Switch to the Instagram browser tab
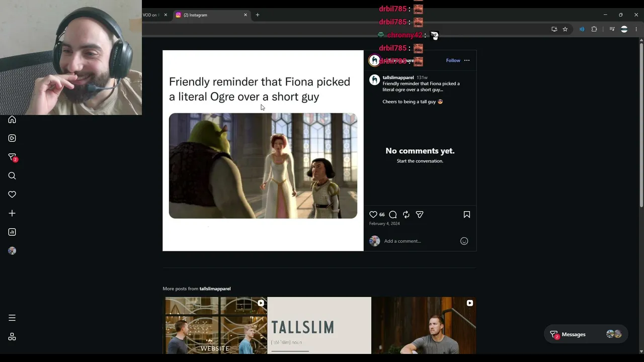644x362 pixels. point(210,15)
